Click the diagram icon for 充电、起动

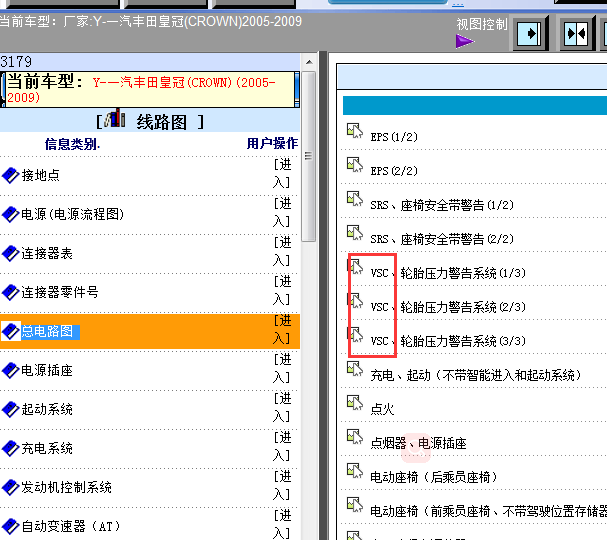click(355, 369)
